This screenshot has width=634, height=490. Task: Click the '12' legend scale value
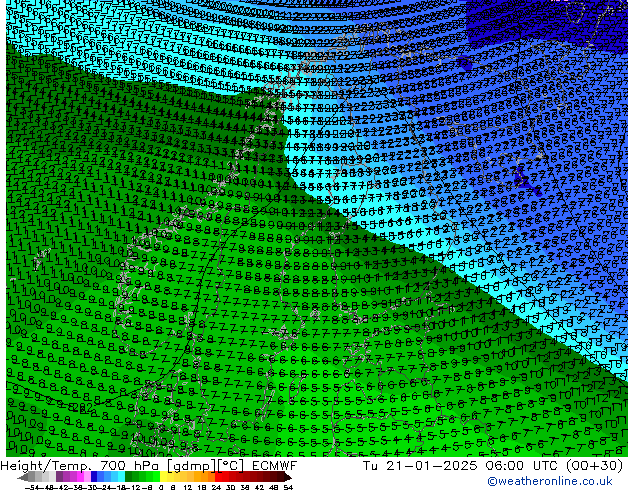[x=187, y=487]
